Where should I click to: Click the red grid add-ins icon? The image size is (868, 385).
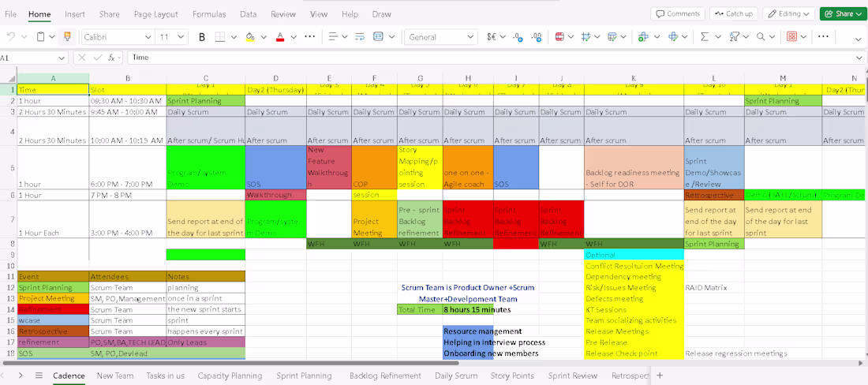pos(791,37)
